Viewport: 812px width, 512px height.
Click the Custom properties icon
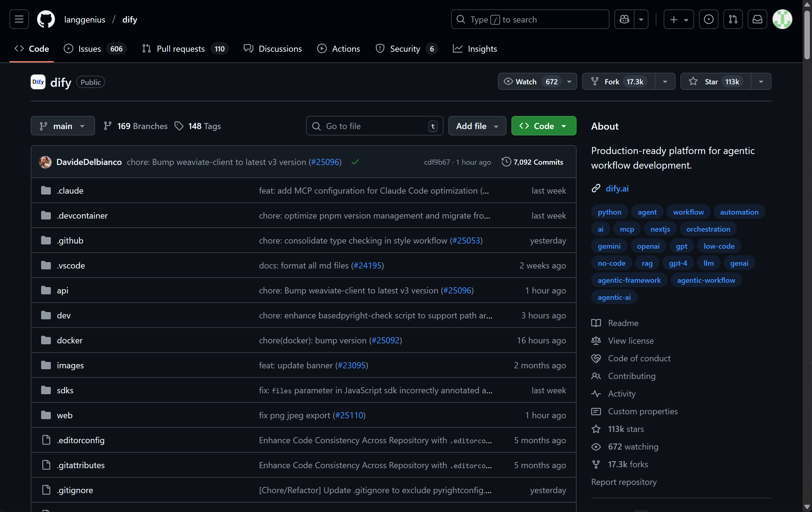pos(596,411)
